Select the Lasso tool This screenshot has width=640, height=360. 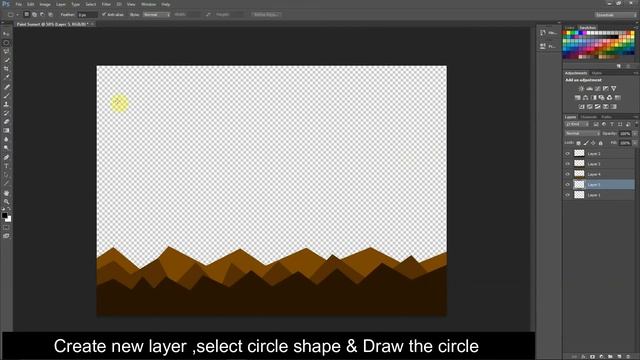[x=6, y=51]
